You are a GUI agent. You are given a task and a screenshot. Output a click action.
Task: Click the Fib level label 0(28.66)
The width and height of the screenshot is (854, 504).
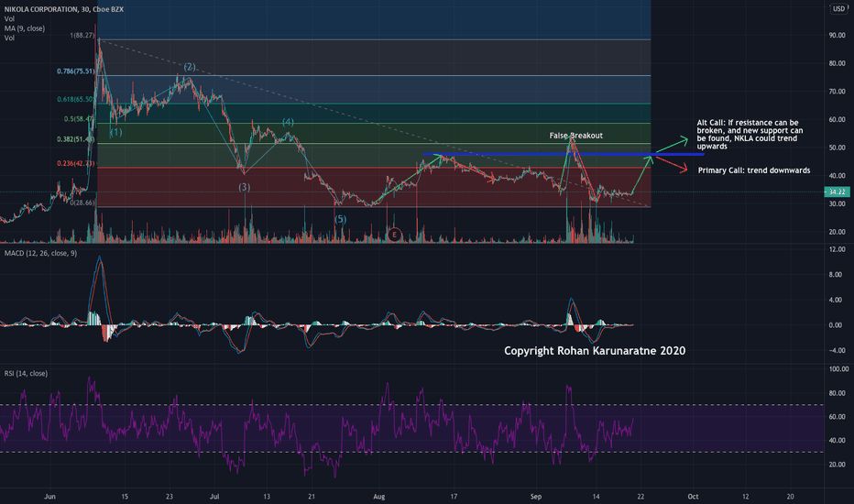pos(82,203)
